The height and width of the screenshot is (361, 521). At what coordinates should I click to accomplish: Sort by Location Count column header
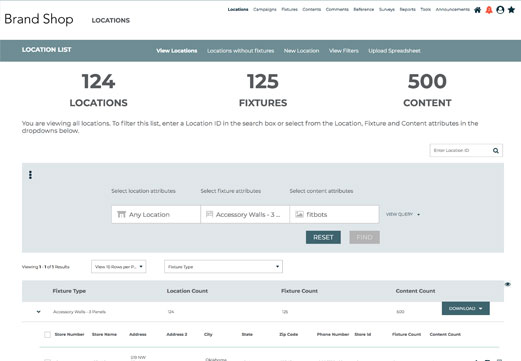187,291
